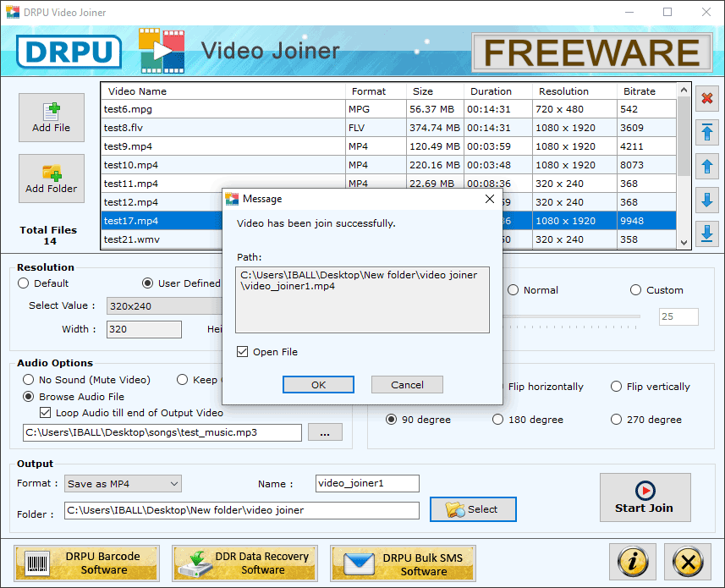This screenshot has width=725, height=588.
Task: Move selected file up one position
Action: coord(707,167)
